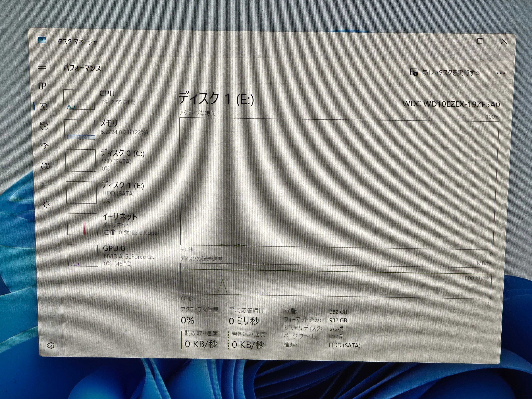532x399 pixels.
Task: Open the Details list icon
Action: point(46,185)
